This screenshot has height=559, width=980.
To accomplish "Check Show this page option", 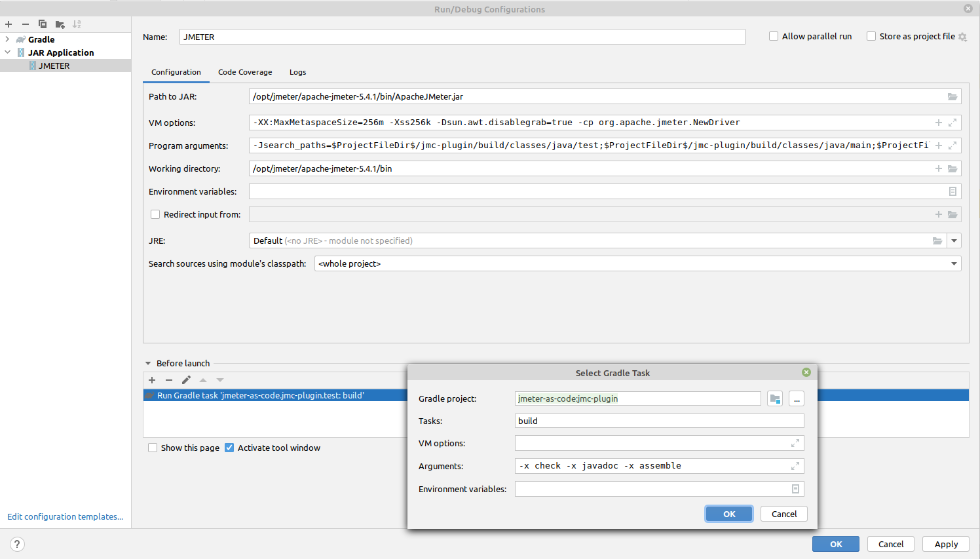I will pos(153,448).
